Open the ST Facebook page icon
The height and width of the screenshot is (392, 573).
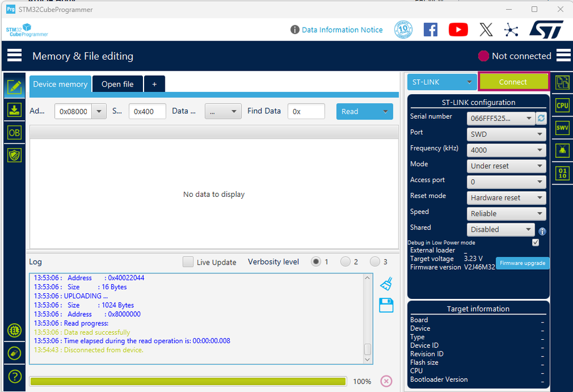point(431,30)
